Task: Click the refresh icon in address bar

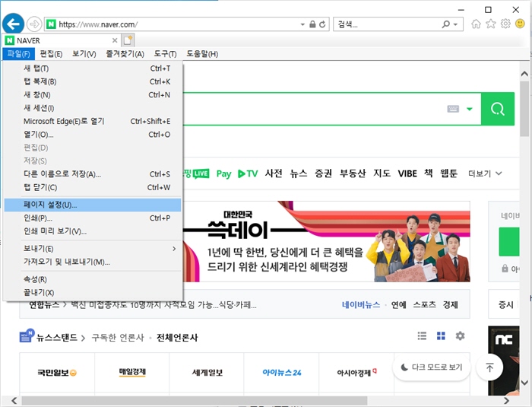Action: (322, 24)
